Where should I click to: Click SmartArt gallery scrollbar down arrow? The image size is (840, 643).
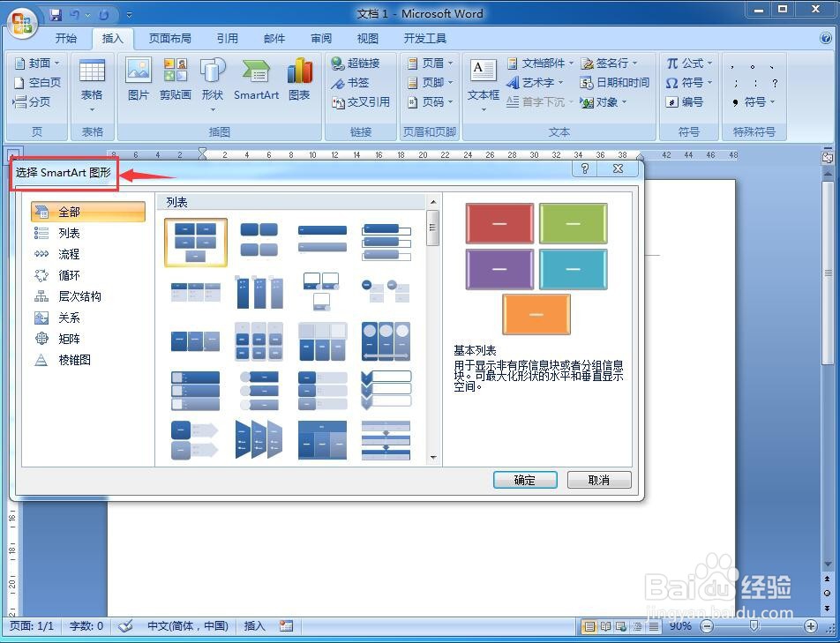[433, 458]
